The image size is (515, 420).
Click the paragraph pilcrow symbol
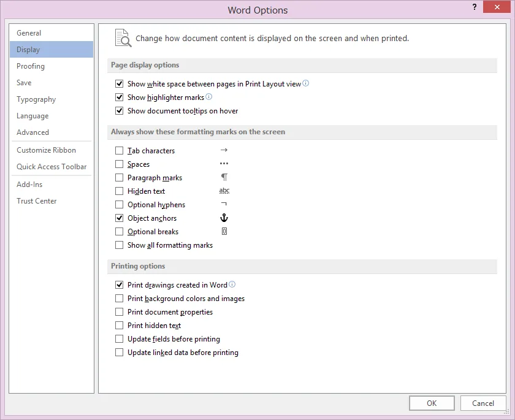pos(224,177)
